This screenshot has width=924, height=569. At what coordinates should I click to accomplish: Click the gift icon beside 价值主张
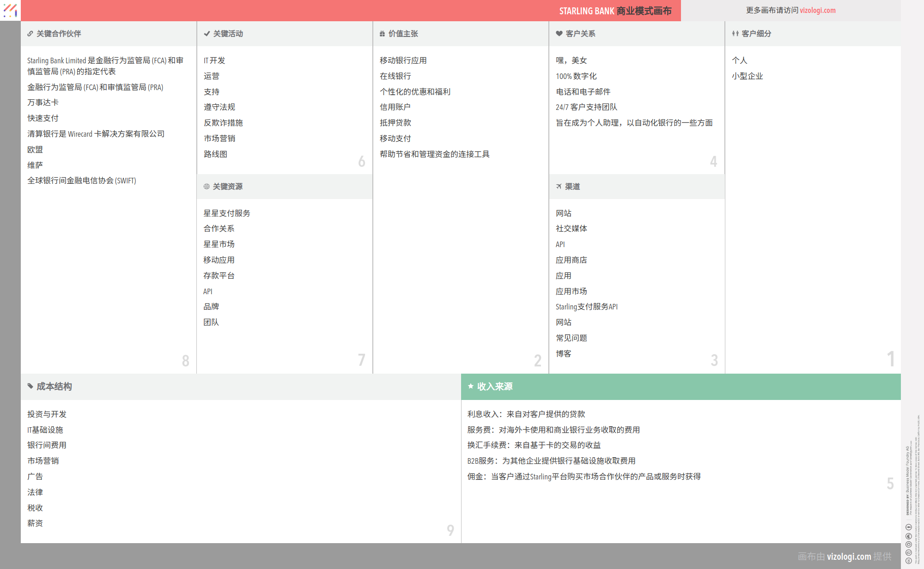(382, 34)
